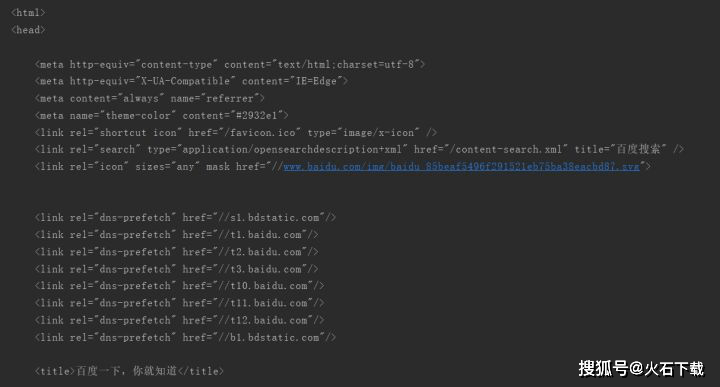This screenshot has width=720, height=387.
Task: Click the 搜狐号@火石下载 watermark
Action: (641, 369)
